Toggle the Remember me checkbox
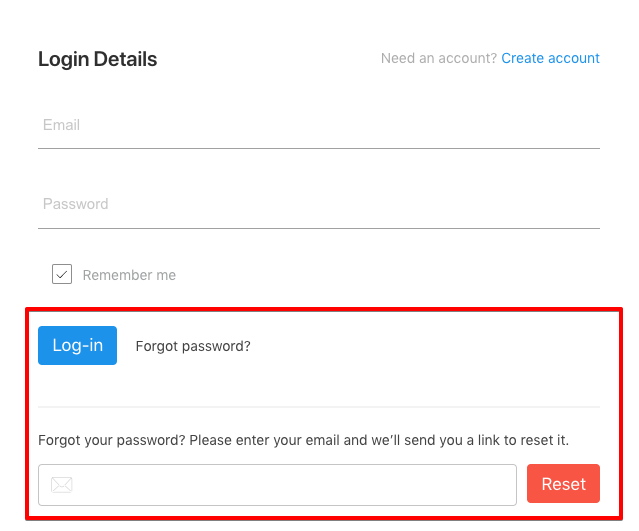The height and width of the screenshot is (531, 639). click(x=62, y=274)
